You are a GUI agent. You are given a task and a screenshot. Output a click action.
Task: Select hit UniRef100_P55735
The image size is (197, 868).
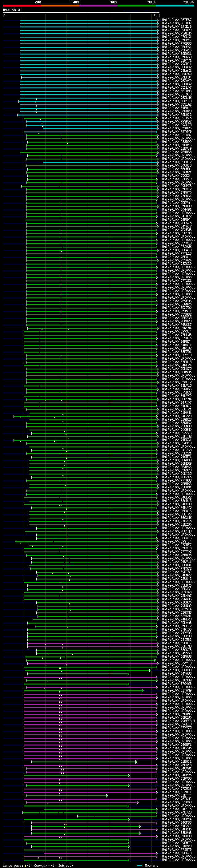[x=176, y=318]
